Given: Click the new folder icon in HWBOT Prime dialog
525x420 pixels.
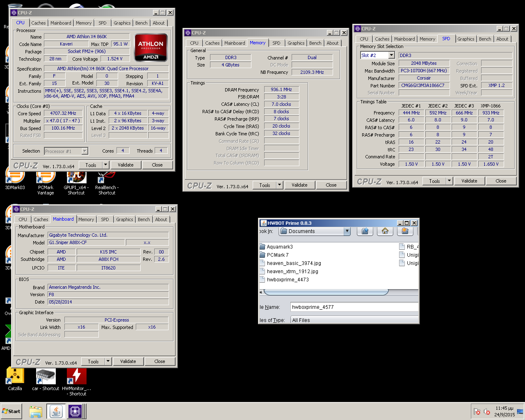Looking at the screenshot, I should 405,231.
